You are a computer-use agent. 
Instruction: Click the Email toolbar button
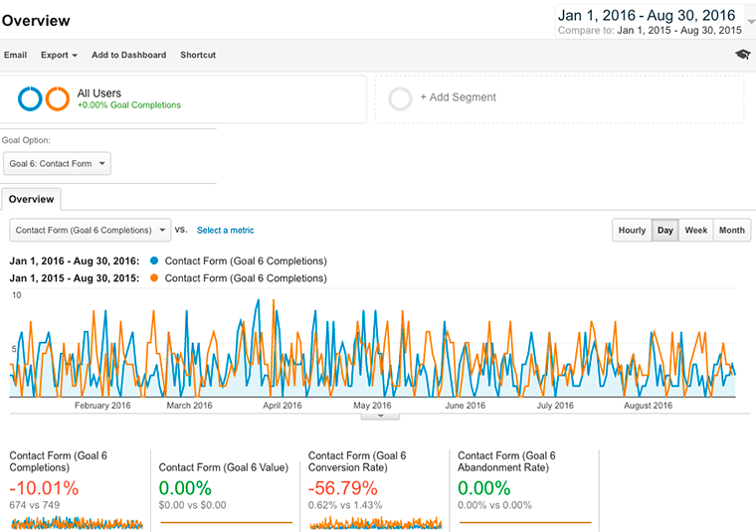pos(16,55)
